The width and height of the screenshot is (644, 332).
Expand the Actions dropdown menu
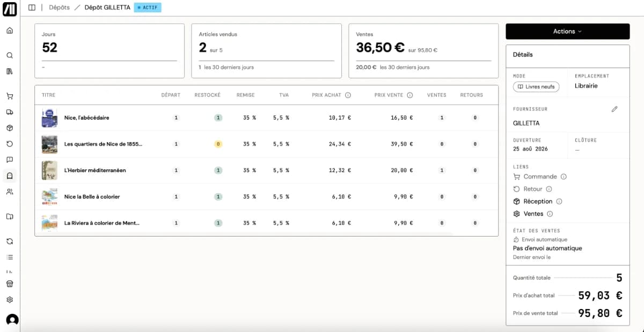[568, 32]
